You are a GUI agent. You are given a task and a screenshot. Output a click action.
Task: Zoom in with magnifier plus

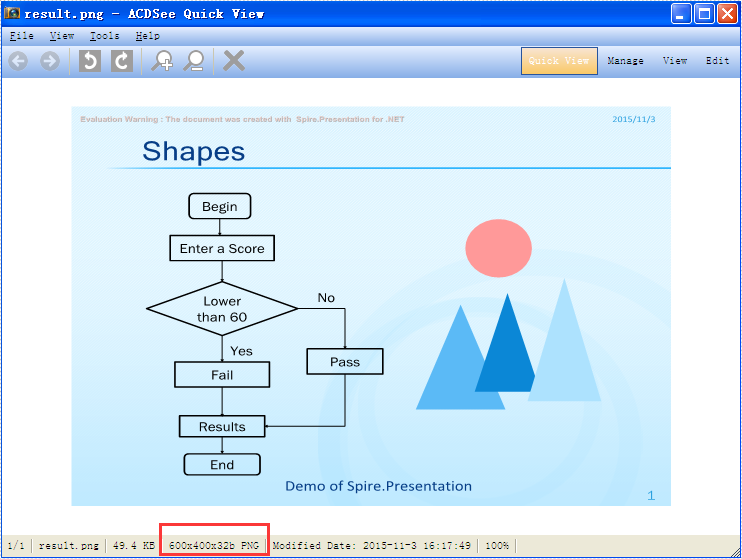[162, 61]
